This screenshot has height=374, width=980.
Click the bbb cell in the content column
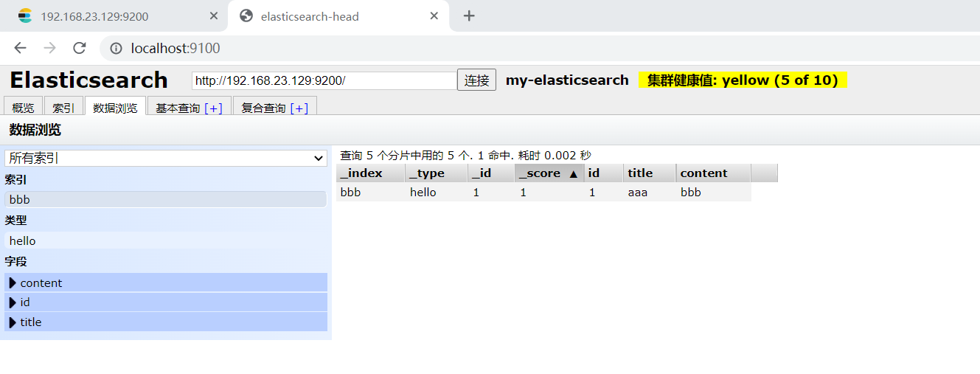coord(713,192)
